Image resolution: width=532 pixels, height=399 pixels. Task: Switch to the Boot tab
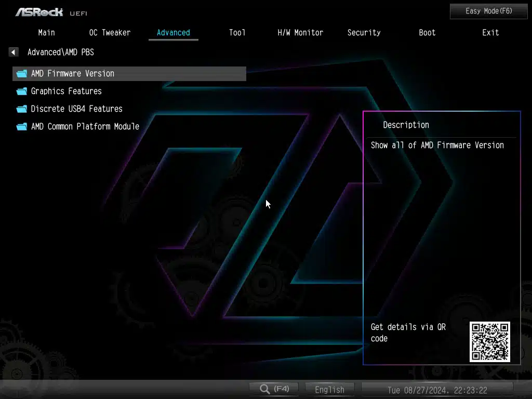(x=427, y=32)
